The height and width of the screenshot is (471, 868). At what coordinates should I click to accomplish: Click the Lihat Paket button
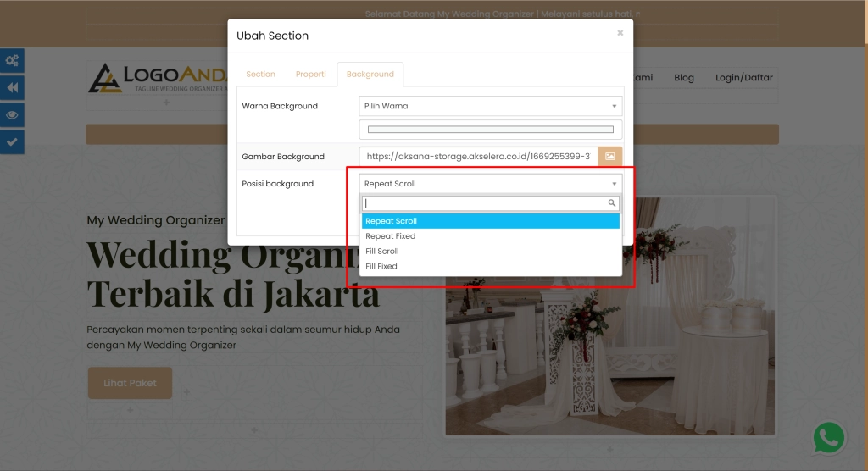pos(130,383)
